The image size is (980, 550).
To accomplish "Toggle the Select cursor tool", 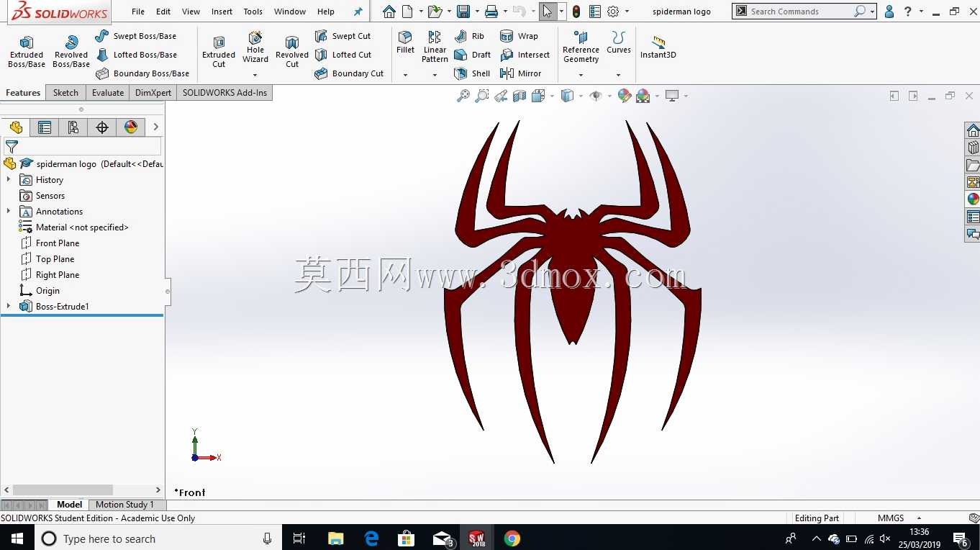I will (548, 12).
